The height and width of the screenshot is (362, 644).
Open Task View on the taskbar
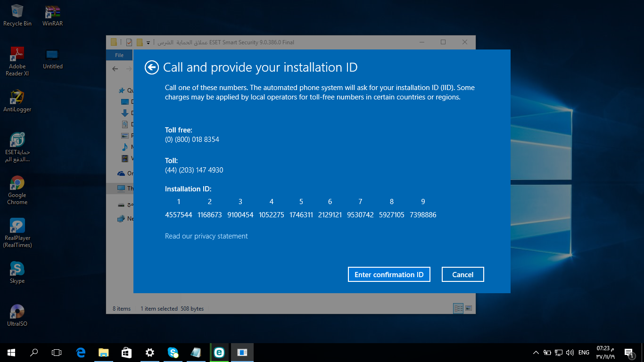[x=57, y=352]
